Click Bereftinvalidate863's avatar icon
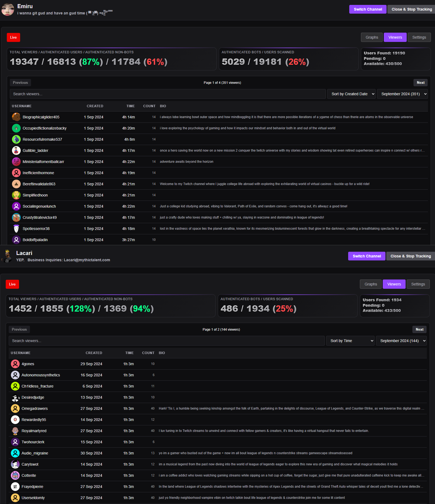The width and height of the screenshot is (435, 504). (16, 184)
